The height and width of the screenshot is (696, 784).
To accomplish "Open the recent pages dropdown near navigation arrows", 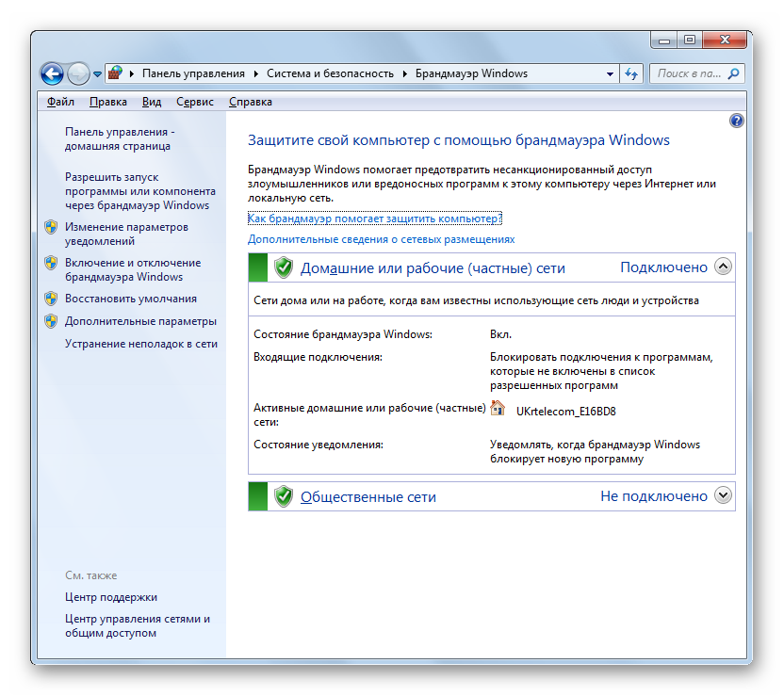I will click(97, 74).
